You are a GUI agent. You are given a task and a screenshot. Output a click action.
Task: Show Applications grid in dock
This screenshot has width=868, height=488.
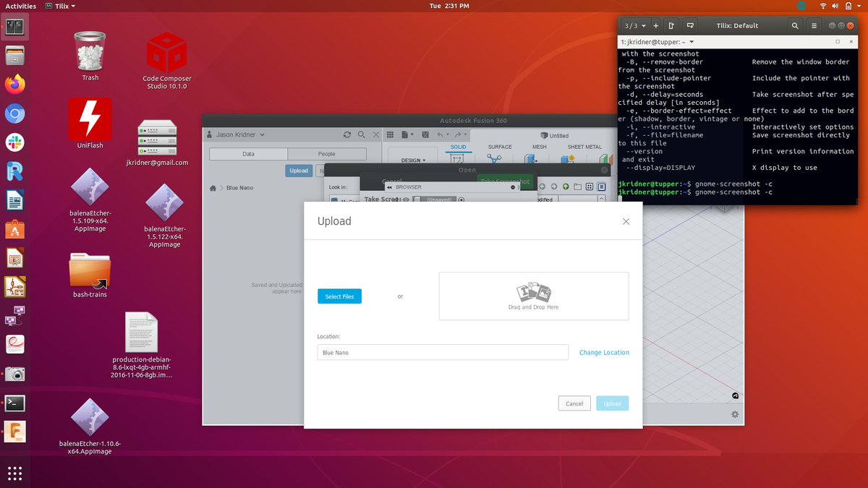[x=15, y=474]
